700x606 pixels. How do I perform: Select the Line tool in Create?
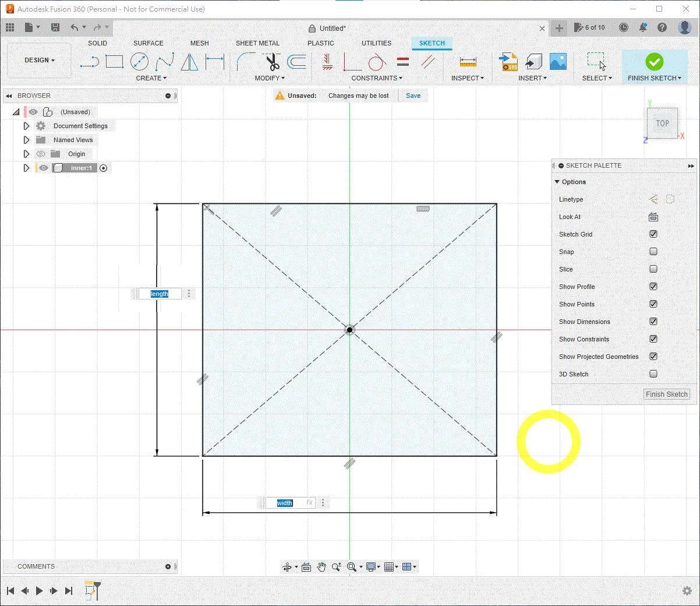pos(90,61)
